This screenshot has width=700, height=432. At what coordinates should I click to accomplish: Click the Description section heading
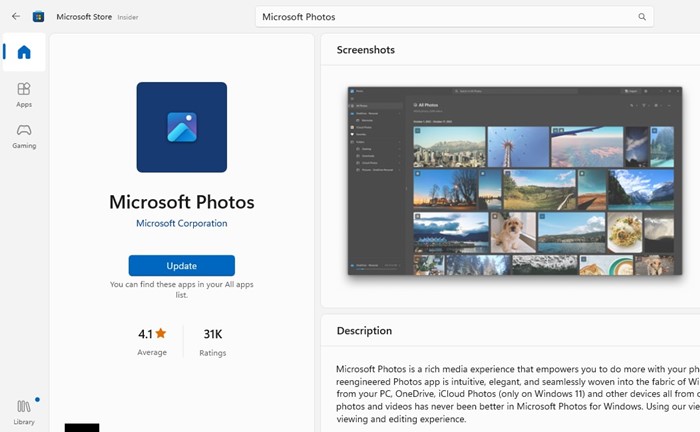pyautogui.click(x=364, y=331)
